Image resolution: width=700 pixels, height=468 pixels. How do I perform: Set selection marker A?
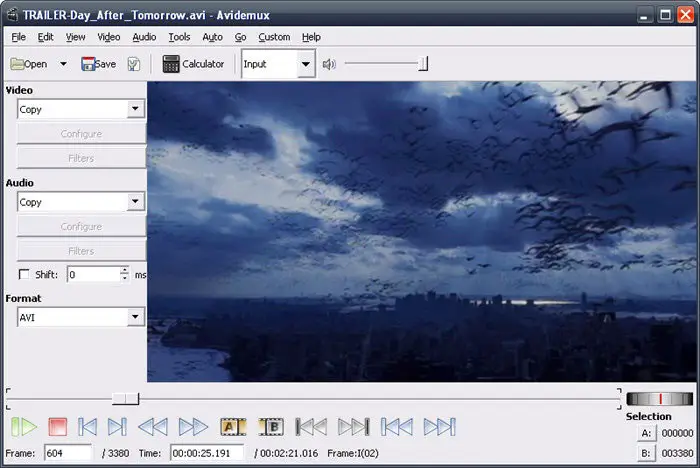tap(233, 427)
